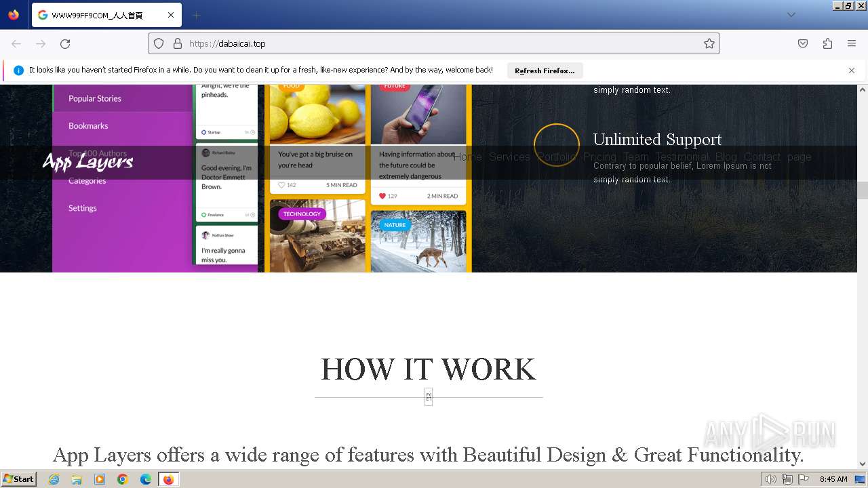The height and width of the screenshot is (488, 868).
Task: Open the Team navigation link
Action: pos(636,157)
